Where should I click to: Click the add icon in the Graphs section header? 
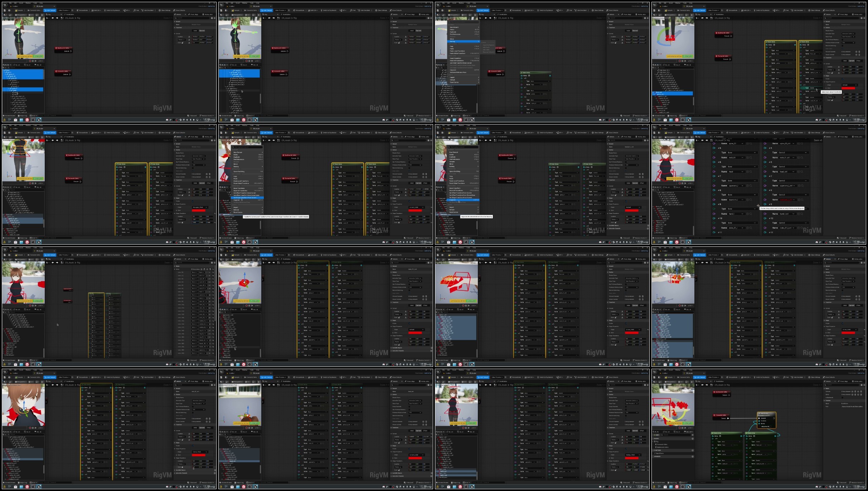693,439
